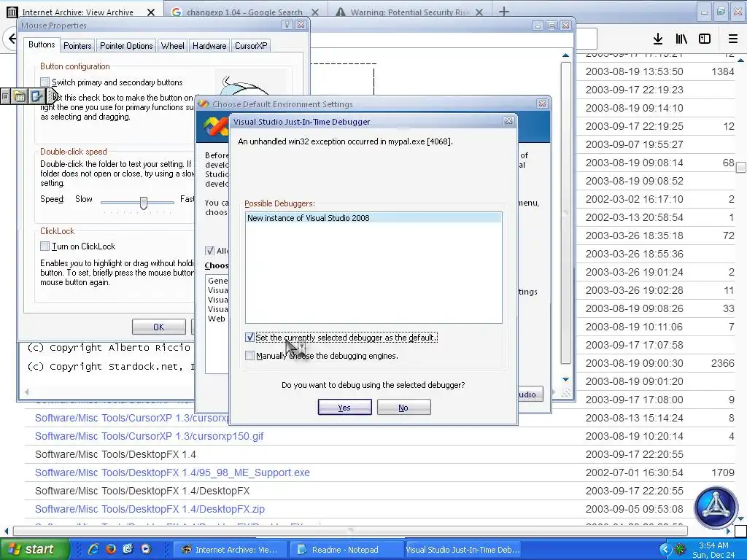Click 'Visual Studio Just-In-Time Deb...' taskbar button
This screenshot has width=747, height=560.
[462, 550]
